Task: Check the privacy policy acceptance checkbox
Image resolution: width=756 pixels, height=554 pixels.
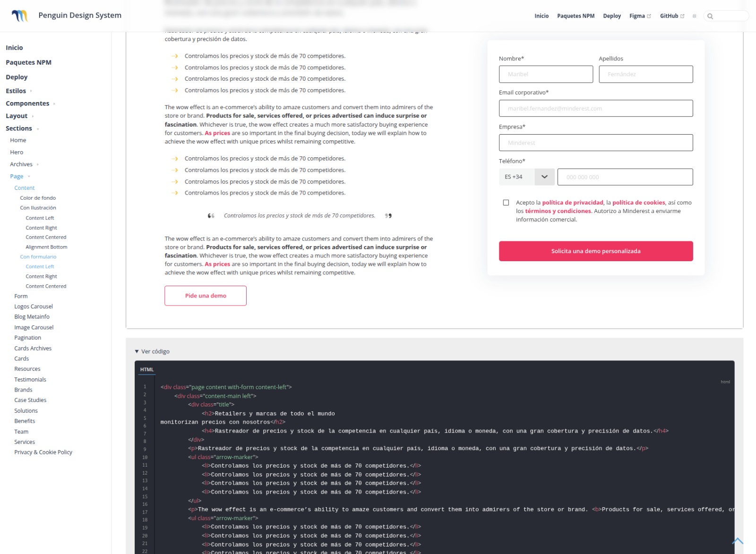Action: coord(506,203)
